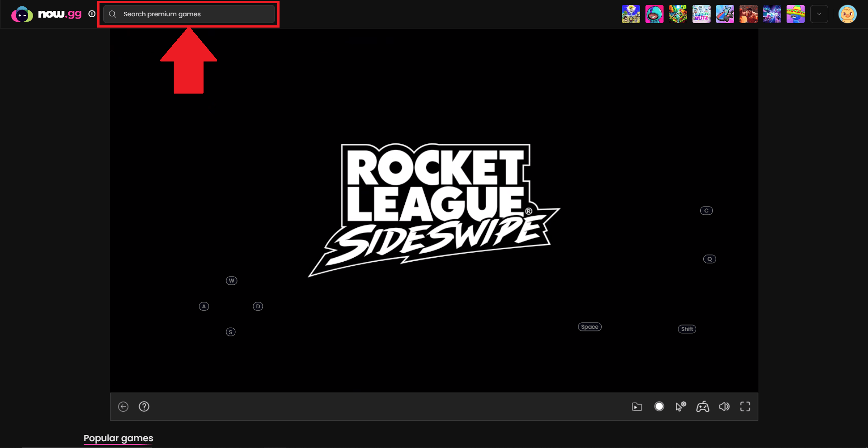The image size is (868, 448).
Task: Launch the teal hooded character game
Action: (x=654, y=14)
